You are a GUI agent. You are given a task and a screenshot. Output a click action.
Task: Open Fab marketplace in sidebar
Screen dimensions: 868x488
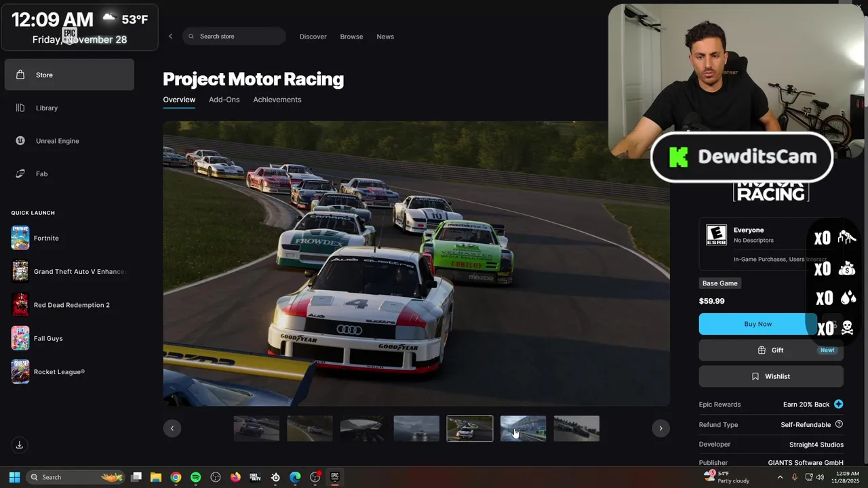[69, 174]
